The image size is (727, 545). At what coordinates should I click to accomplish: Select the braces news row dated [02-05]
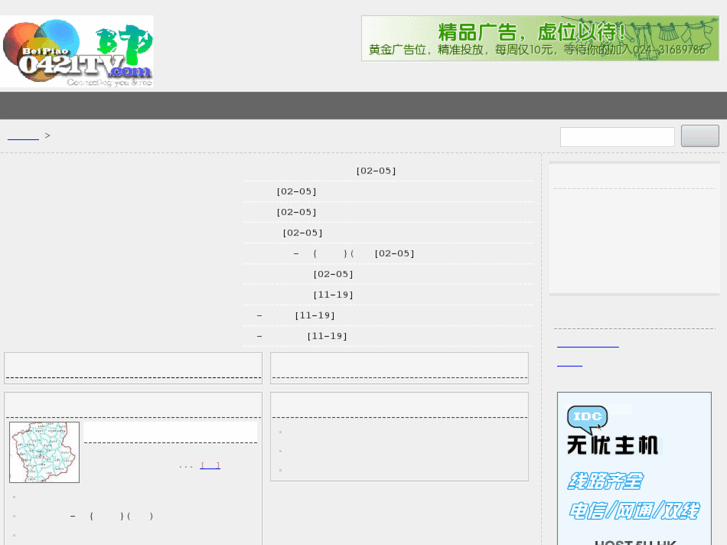pyautogui.click(x=389, y=254)
